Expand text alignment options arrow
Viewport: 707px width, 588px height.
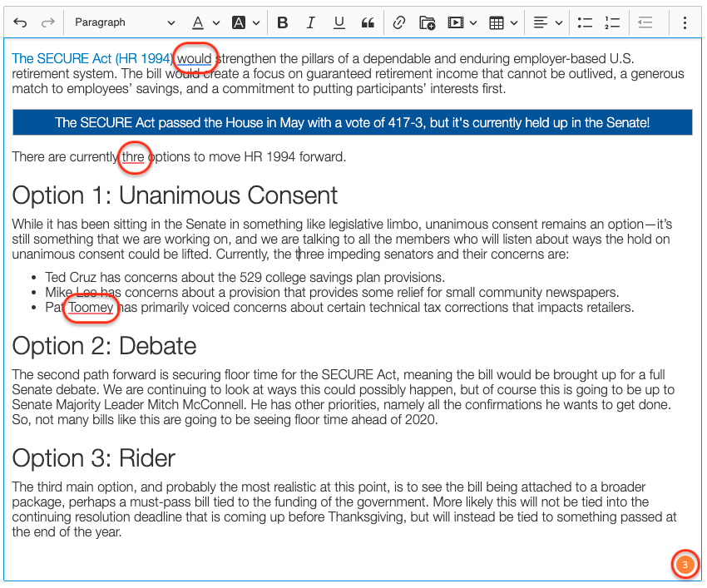[x=559, y=22]
